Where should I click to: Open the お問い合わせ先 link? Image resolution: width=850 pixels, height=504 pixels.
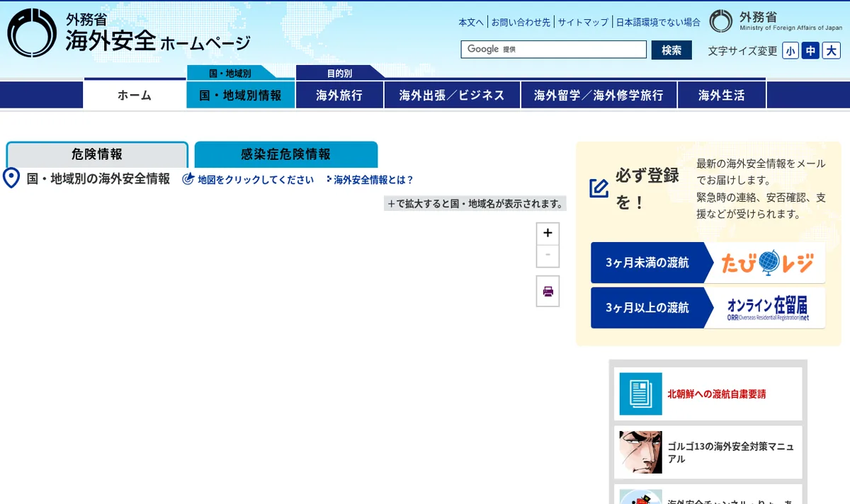pos(521,22)
